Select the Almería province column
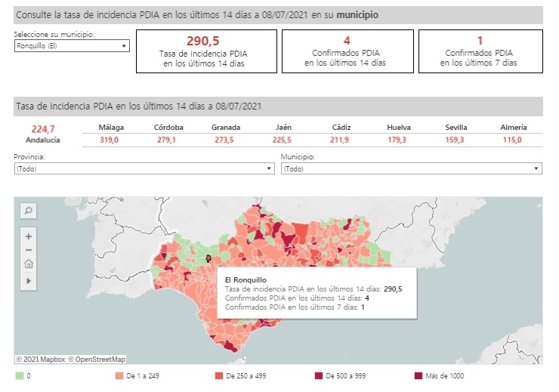This screenshot has width=559, height=392. 514,134
